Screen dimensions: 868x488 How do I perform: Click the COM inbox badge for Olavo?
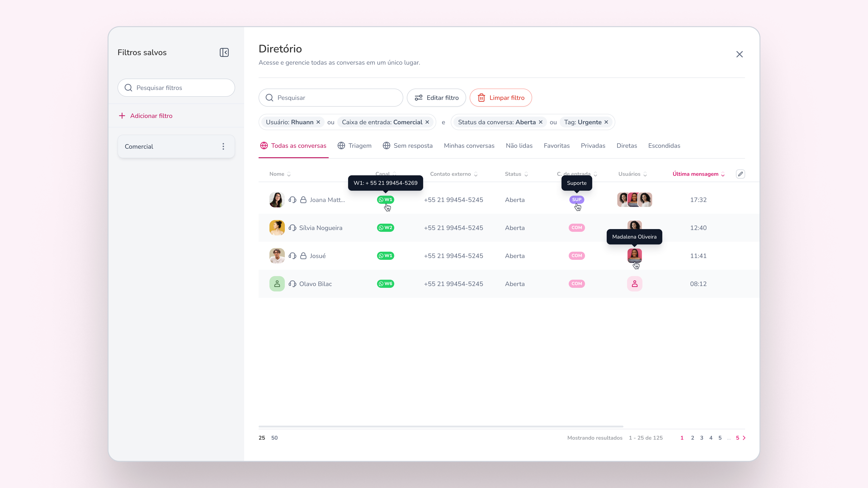pos(577,284)
